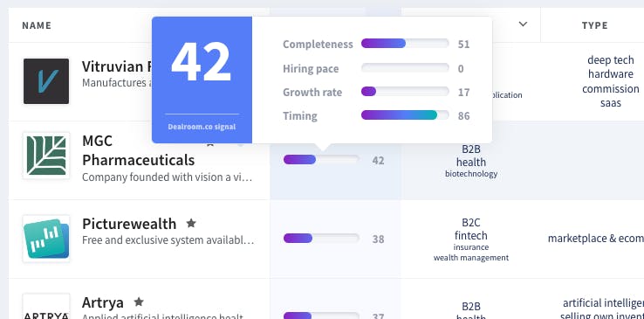Sort by the TYPE column header
The image size is (644, 319).
tap(595, 25)
